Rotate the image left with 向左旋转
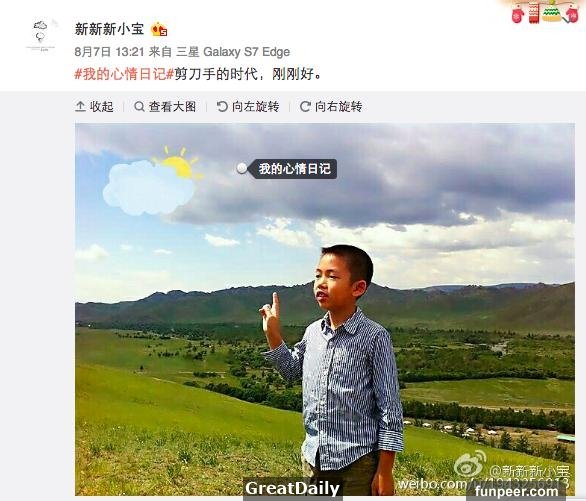The width and height of the screenshot is (586, 501). tap(248, 106)
